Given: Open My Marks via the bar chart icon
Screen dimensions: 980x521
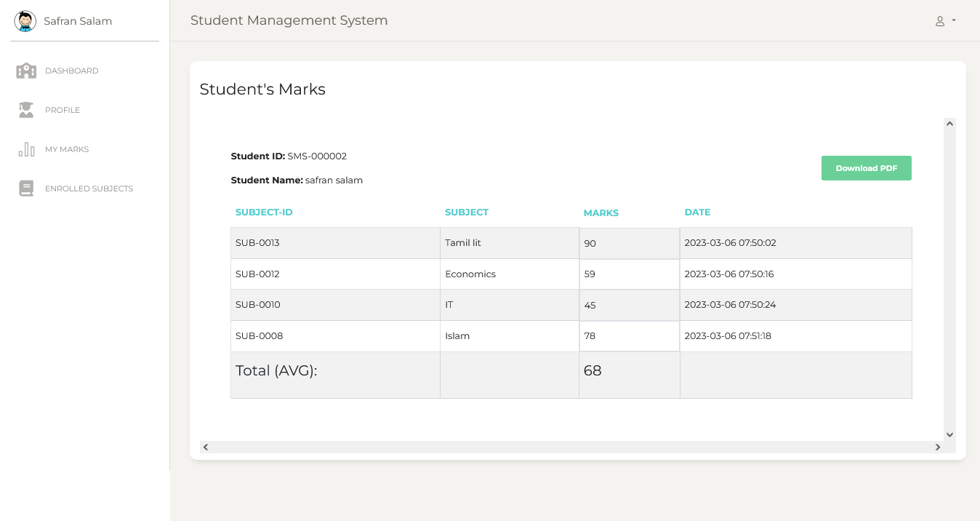Looking at the screenshot, I should click(x=26, y=149).
